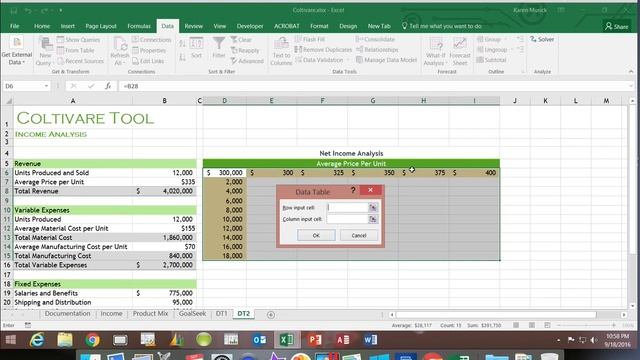The width and height of the screenshot is (640, 360).
Task: Select the Product Mix sheet tab
Action: pos(150,313)
